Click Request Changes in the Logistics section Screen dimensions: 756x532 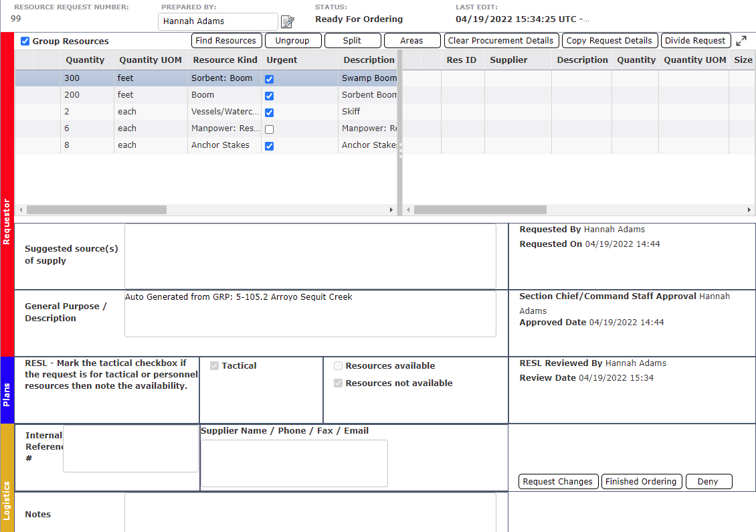558,481
